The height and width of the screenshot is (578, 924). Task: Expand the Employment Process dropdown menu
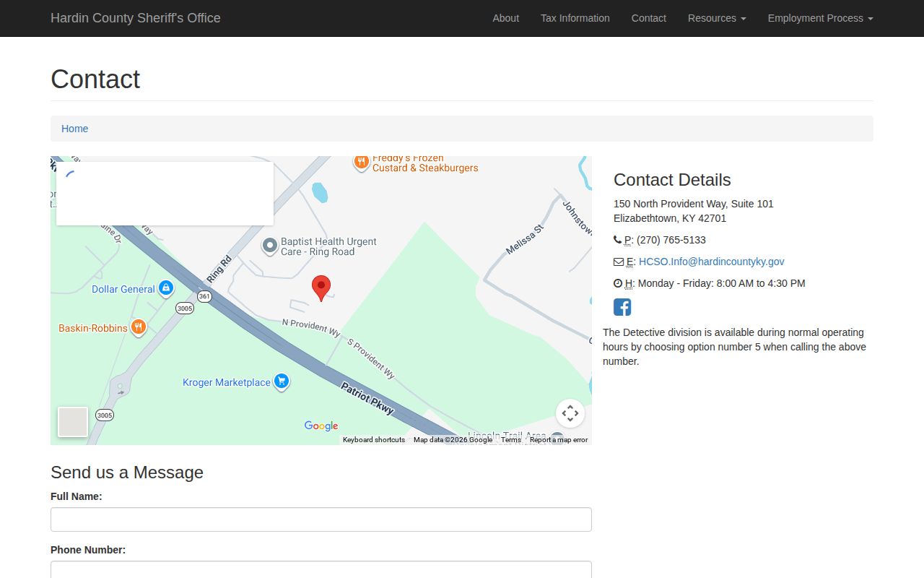pos(820,18)
